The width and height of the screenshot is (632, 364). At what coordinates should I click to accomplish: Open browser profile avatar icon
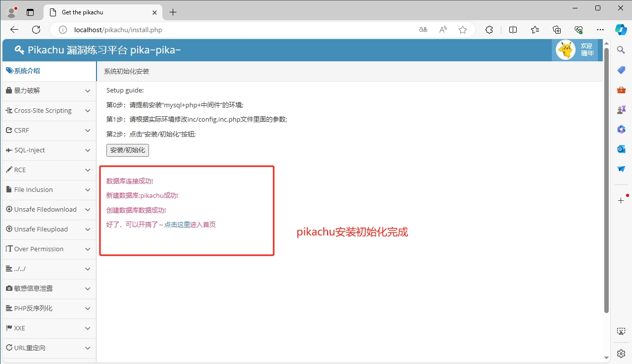11,12
